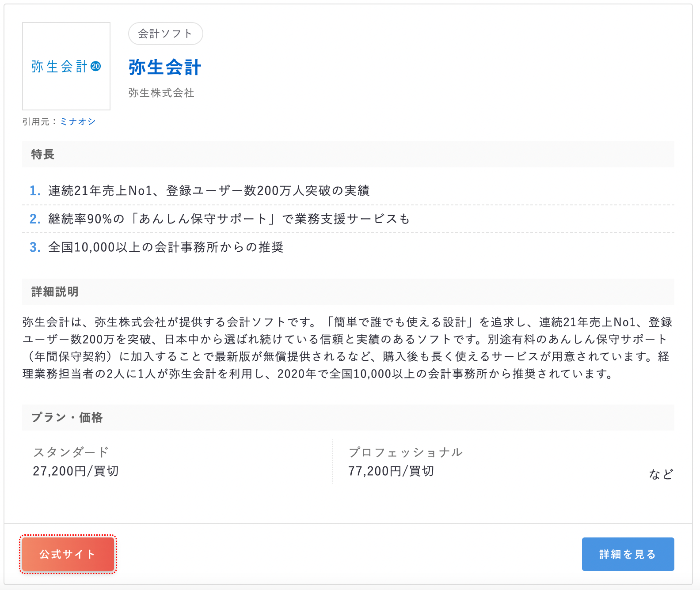Click the 詳細説明 section header
Image resolution: width=700 pixels, height=590 pixels.
(x=55, y=291)
